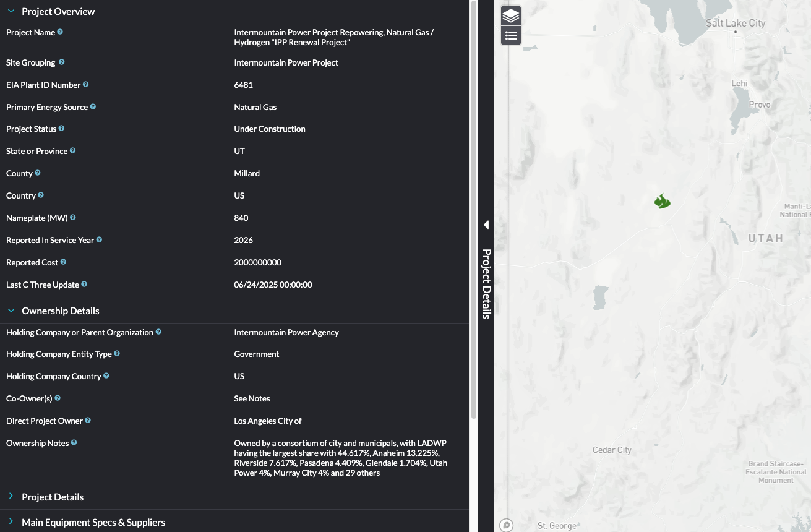Open the location search icon on the map

click(x=506, y=524)
